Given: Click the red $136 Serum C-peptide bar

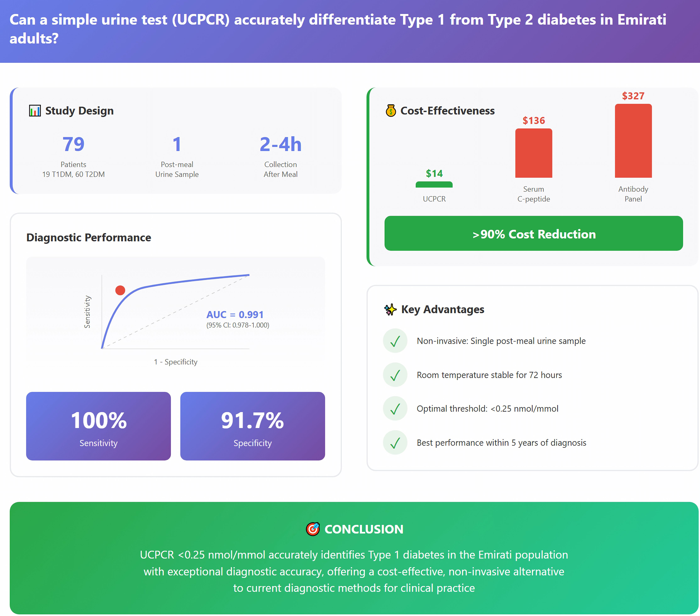Looking at the screenshot, I should 533,153.
